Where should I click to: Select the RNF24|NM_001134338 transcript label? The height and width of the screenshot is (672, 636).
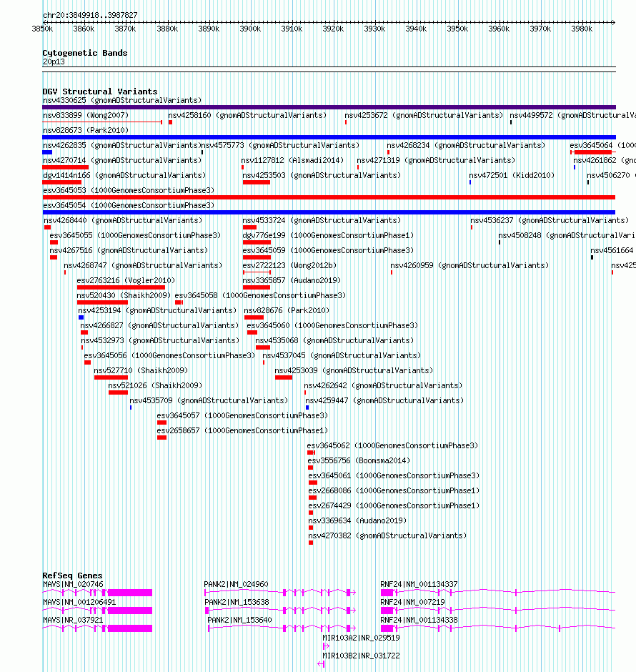(419, 620)
